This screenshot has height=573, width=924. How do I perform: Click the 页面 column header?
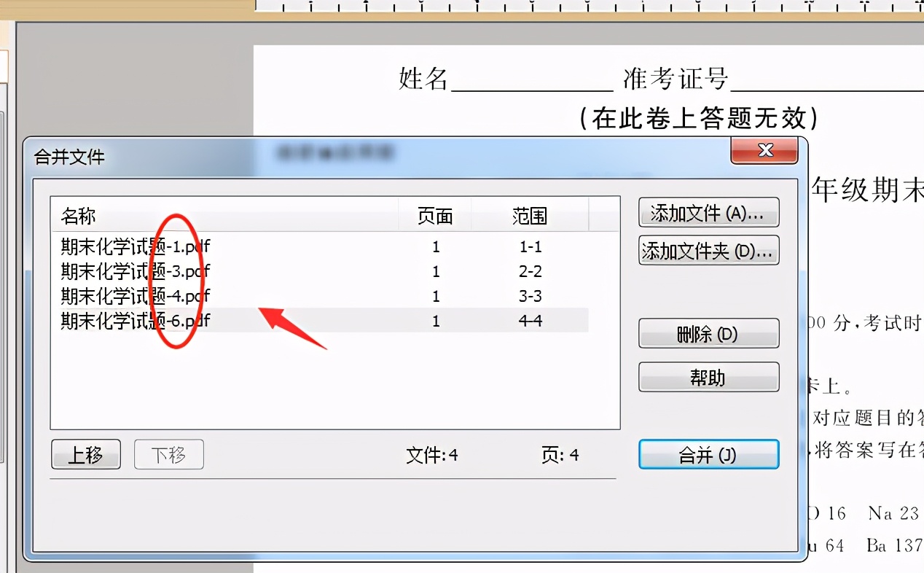435,216
